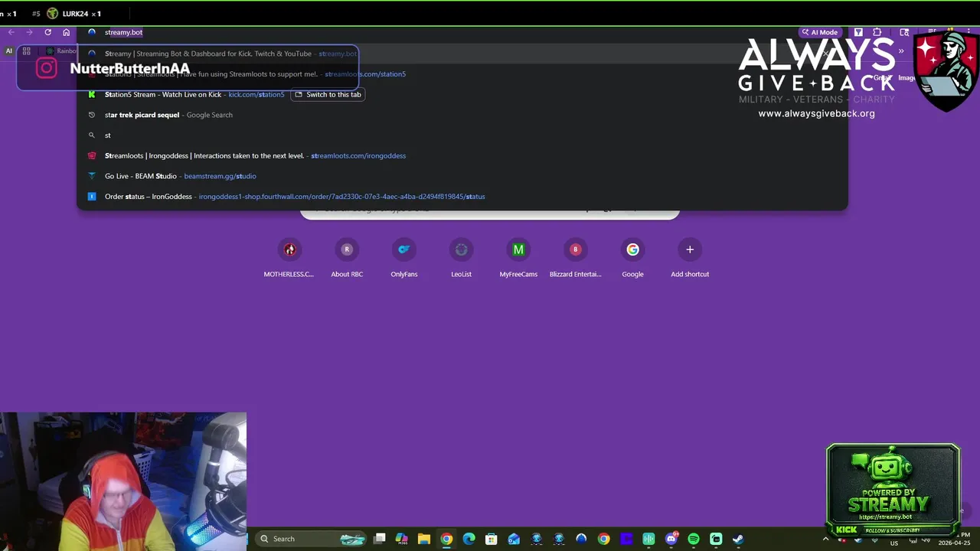Open the Order status – IronGoddess suggestion
The image size is (980, 551).
[x=462, y=197]
